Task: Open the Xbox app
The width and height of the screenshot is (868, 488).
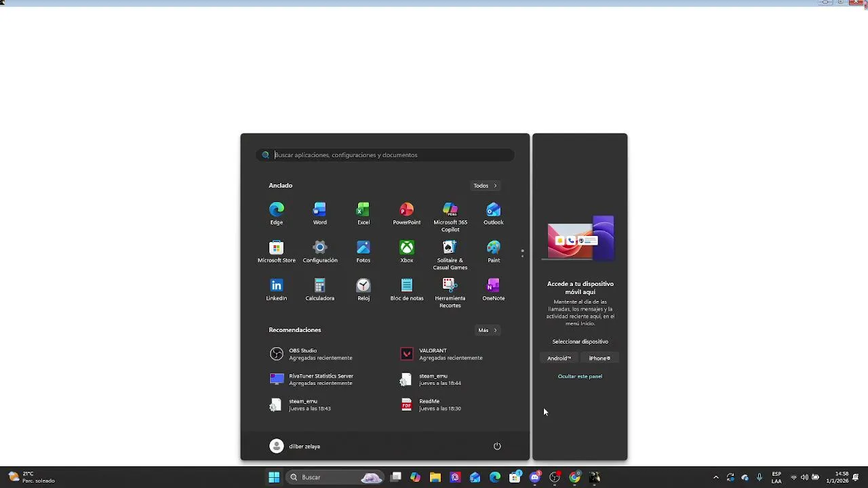Action: coord(407,251)
